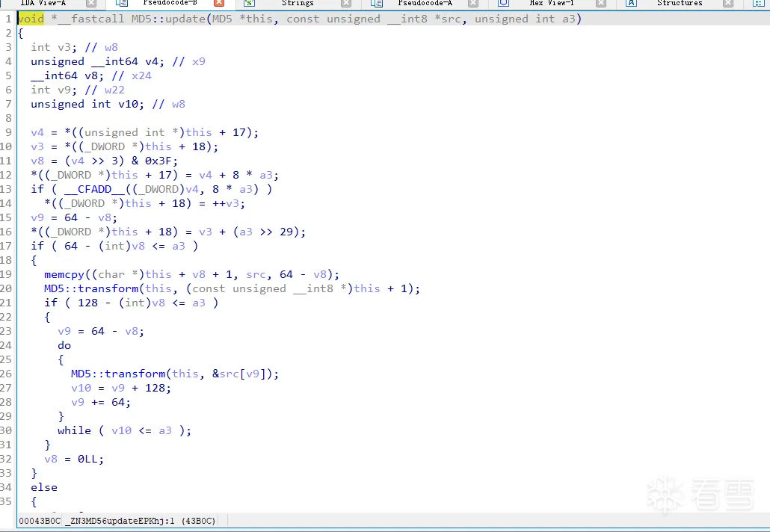
Task: Click the '__CFADD__' call
Action: (x=94, y=190)
